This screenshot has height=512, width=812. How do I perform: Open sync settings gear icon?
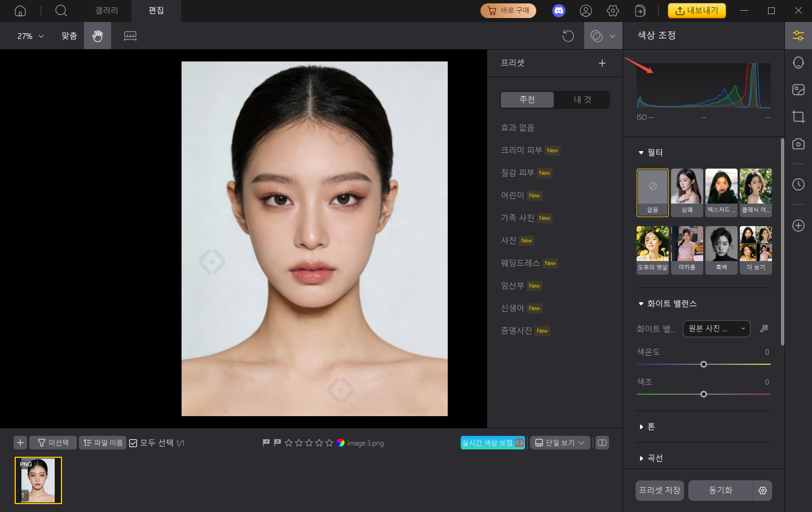(x=762, y=491)
